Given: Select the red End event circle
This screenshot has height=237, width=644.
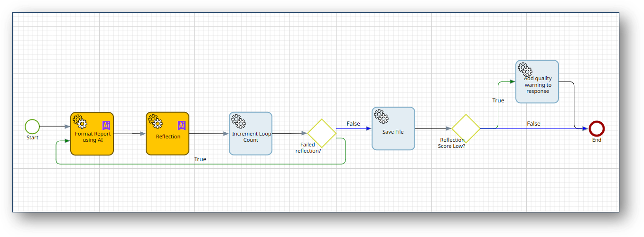Looking at the screenshot, I should [x=597, y=128].
